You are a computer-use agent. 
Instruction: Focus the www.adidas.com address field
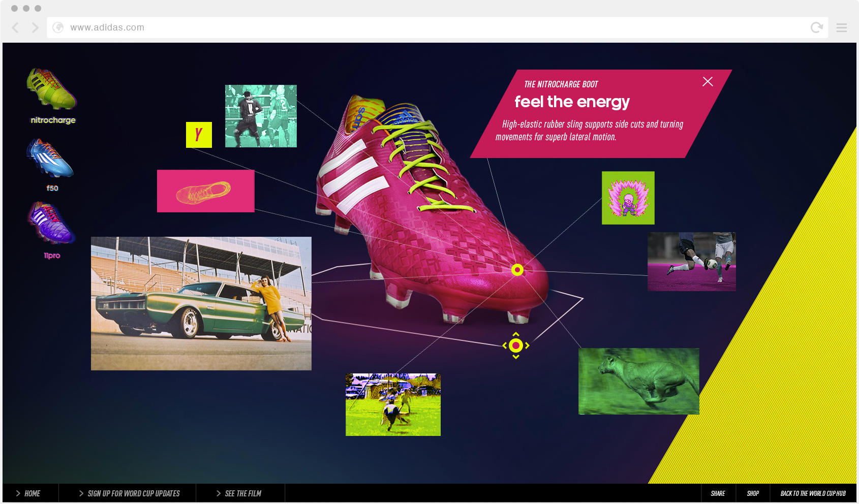[x=438, y=27]
